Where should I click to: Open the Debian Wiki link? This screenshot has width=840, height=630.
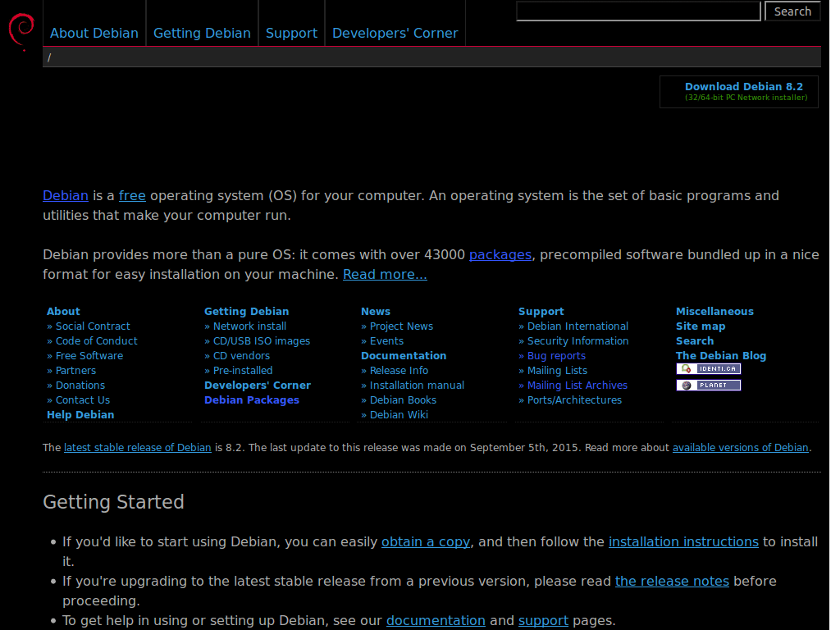tap(399, 414)
